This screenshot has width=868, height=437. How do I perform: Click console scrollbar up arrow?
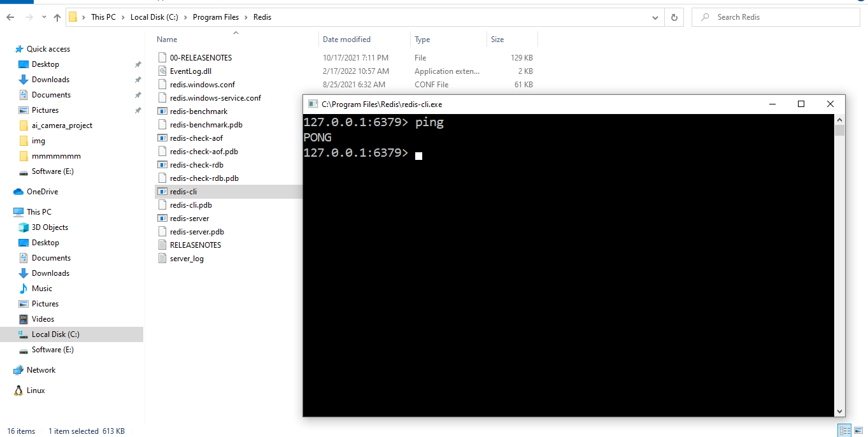(x=839, y=120)
